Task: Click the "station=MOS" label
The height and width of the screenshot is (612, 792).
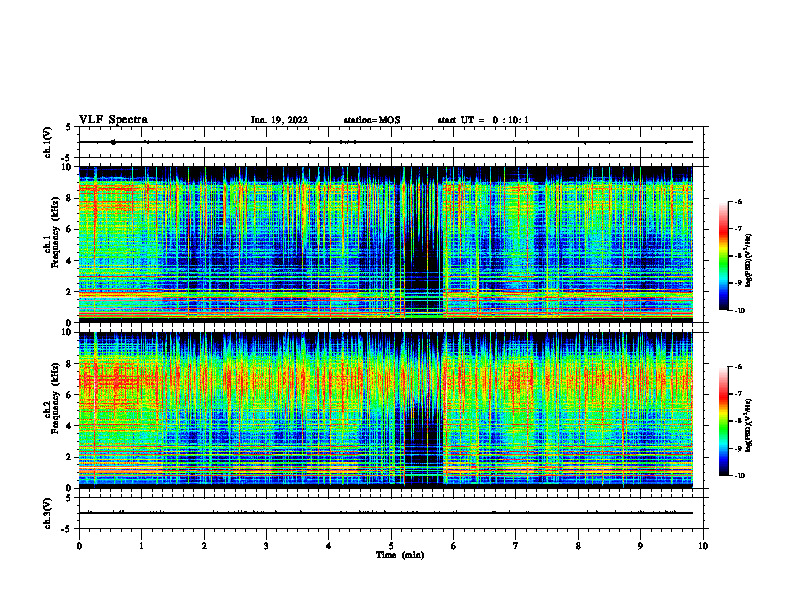Action: coord(372,120)
